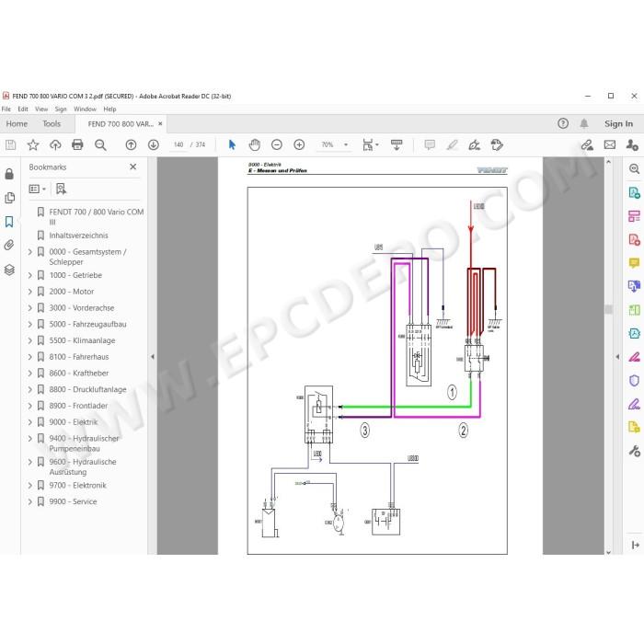Select the Hand pan tool

pos(255,144)
